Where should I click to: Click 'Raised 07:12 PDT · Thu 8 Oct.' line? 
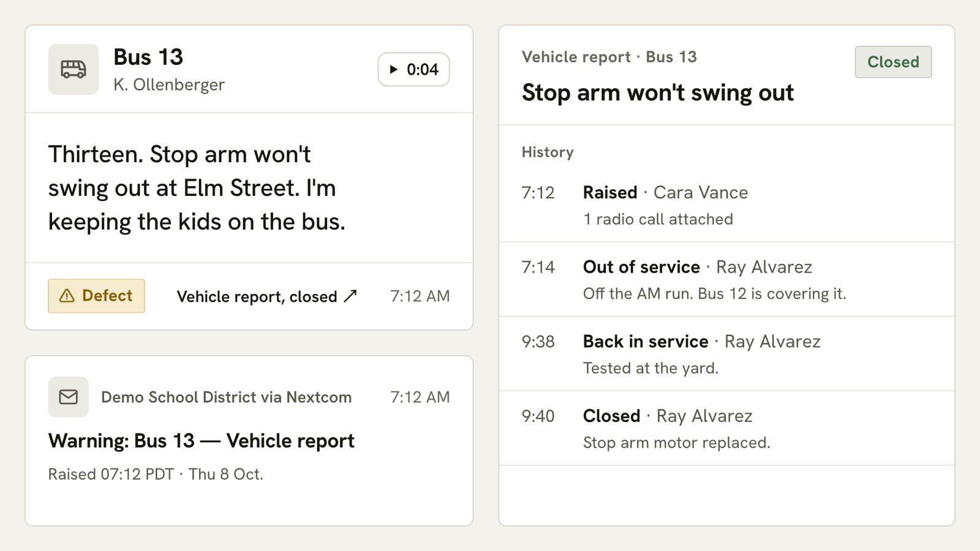(156, 474)
